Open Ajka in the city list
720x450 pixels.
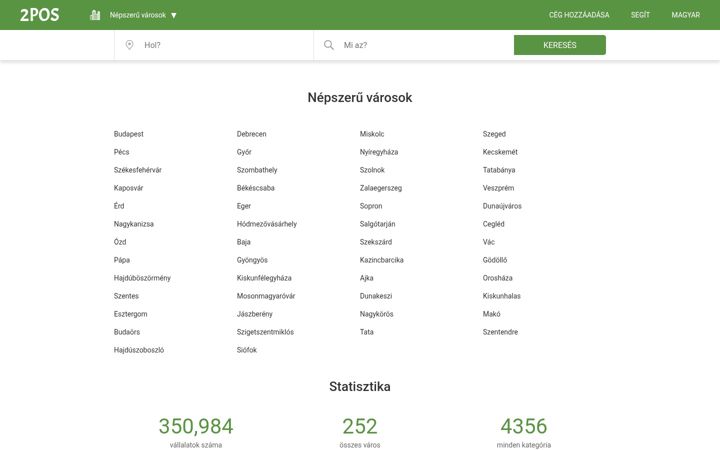click(366, 278)
